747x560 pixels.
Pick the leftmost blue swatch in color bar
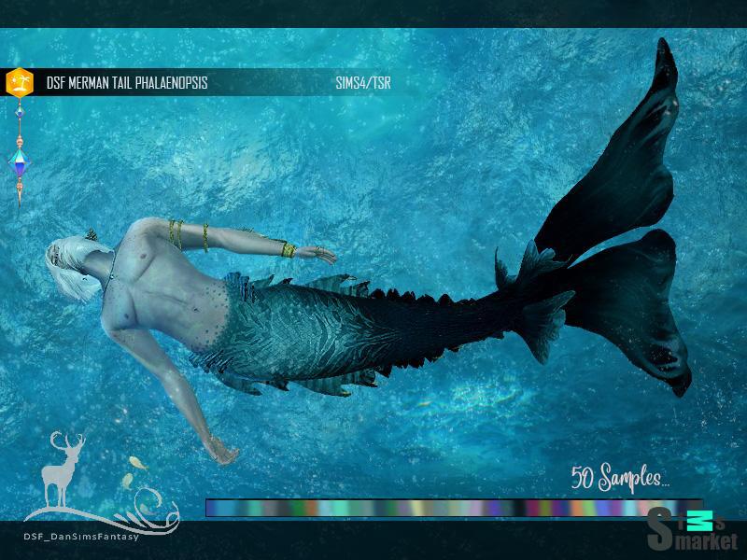coord(212,508)
